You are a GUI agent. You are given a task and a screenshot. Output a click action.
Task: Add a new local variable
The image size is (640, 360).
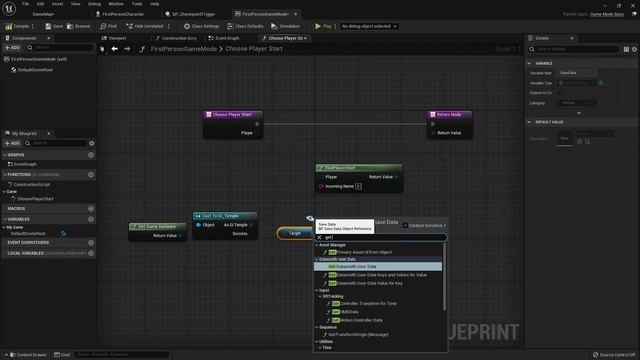click(x=91, y=253)
